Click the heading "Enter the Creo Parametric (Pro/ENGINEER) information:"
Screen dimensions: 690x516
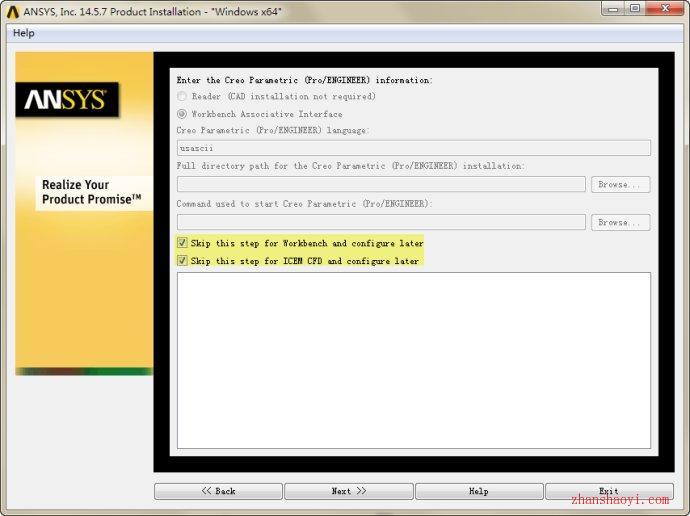(305, 80)
